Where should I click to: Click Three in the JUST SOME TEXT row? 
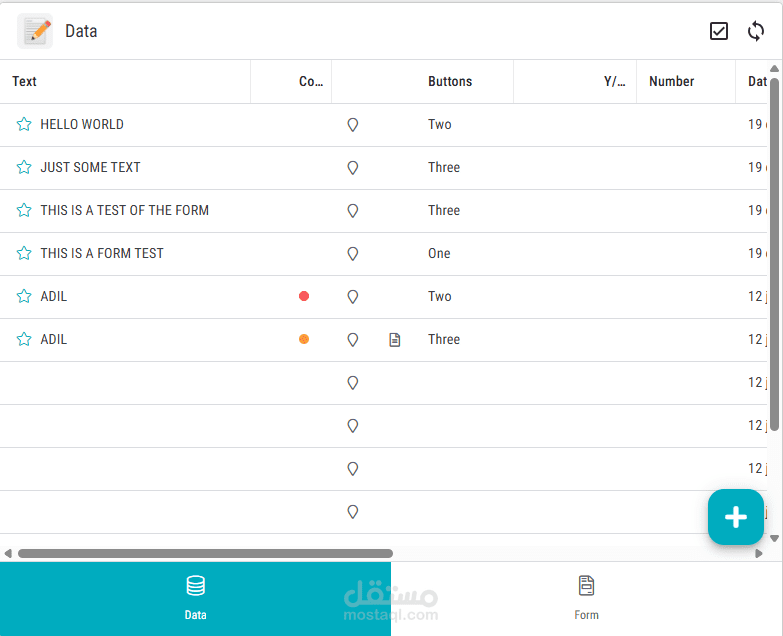[x=444, y=167]
